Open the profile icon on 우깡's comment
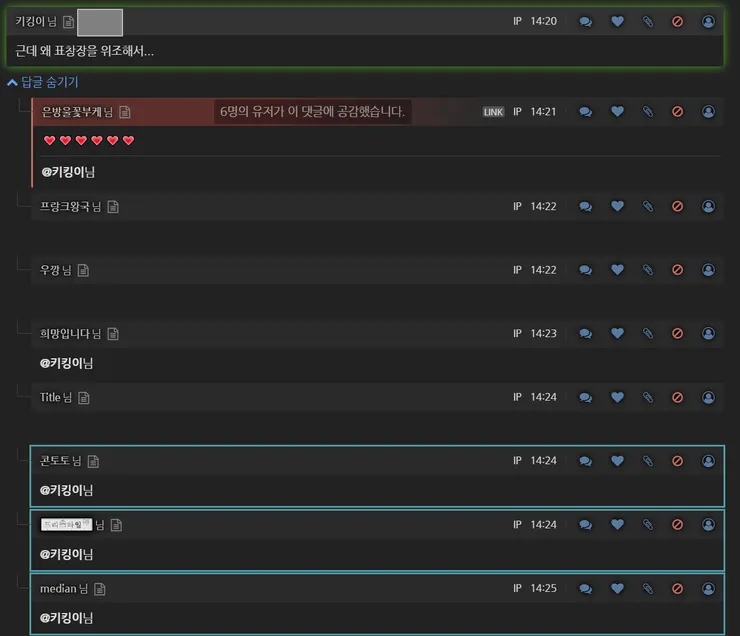This screenshot has height=636, width=740. click(x=708, y=270)
